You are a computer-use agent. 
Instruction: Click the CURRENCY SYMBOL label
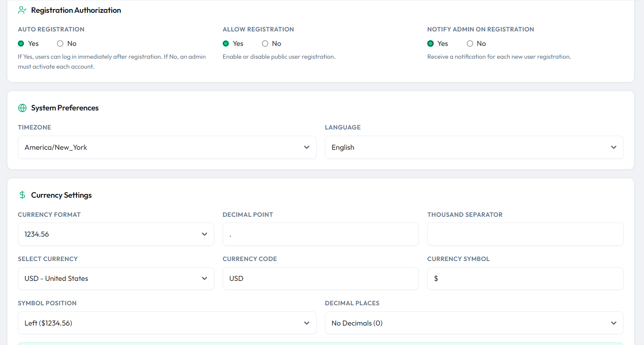pyautogui.click(x=458, y=259)
